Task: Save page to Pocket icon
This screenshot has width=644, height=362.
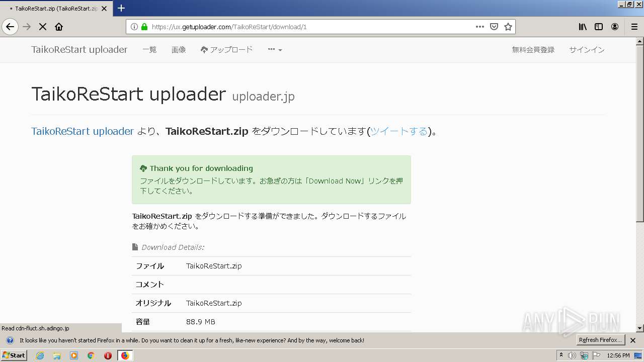Action: click(x=494, y=27)
